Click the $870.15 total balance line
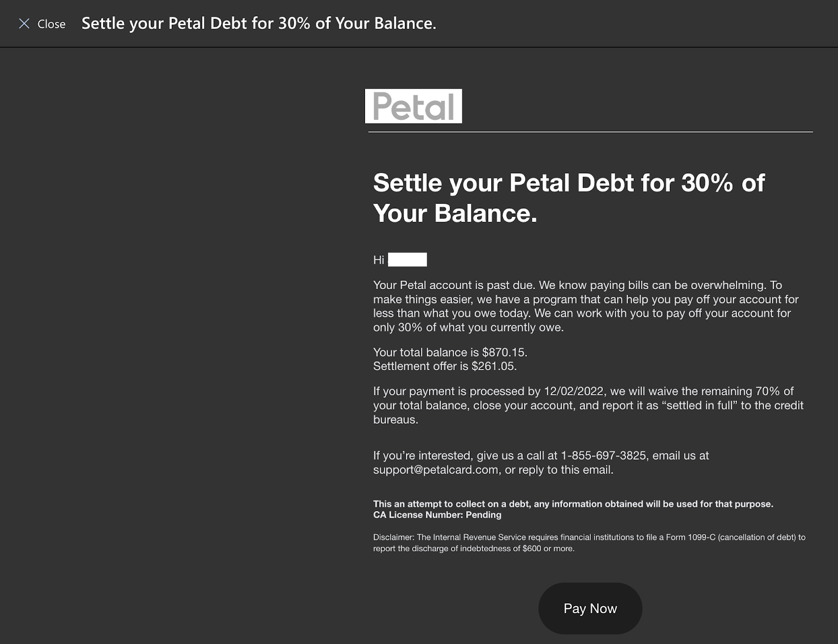 tap(450, 352)
